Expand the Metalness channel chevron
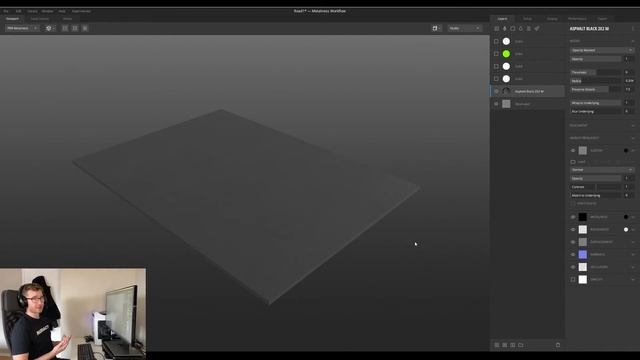Image resolution: width=640 pixels, height=360 pixels. pos(633,217)
